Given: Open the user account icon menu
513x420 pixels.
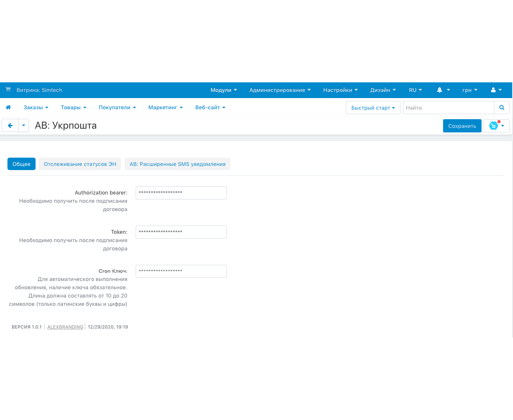Looking at the screenshot, I should coord(496,90).
